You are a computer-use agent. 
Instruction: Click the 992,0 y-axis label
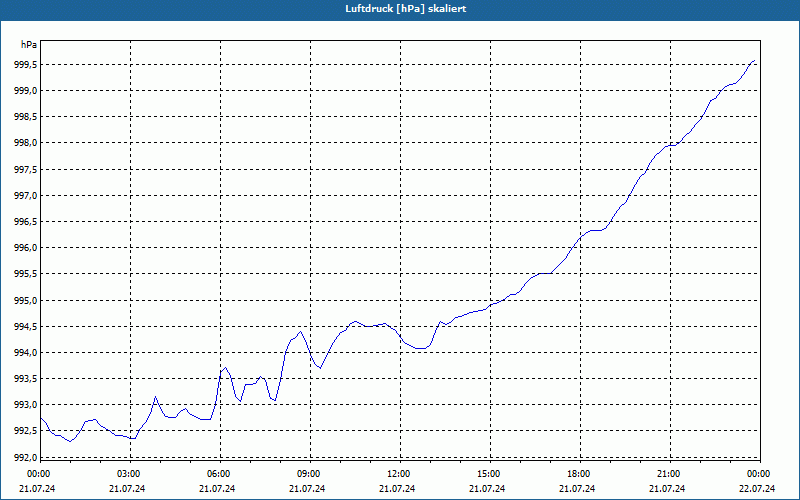(26, 457)
